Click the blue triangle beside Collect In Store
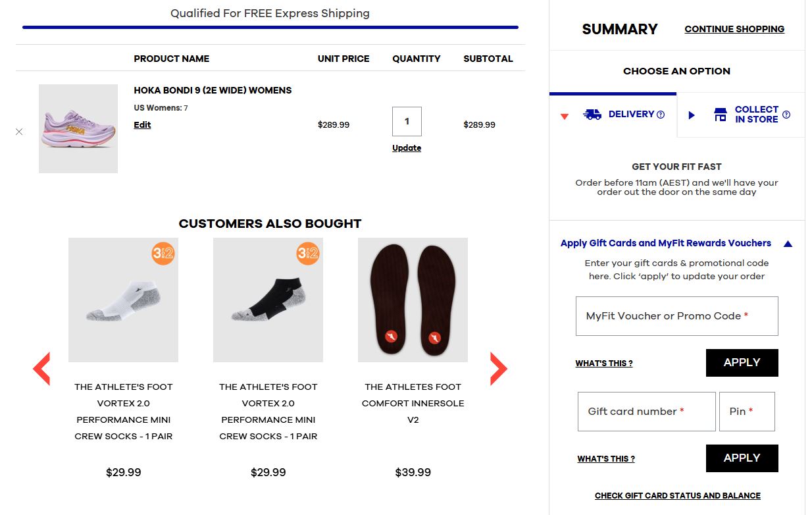Image resolution: width=812 pixels, height=515 pixels. (x=691, y=115)
